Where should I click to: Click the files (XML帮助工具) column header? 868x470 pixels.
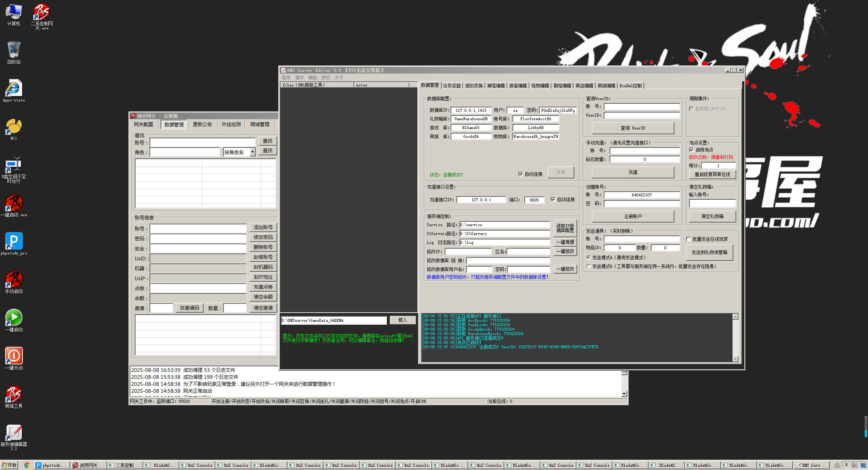pyautogui.click(x=317, y=85)
